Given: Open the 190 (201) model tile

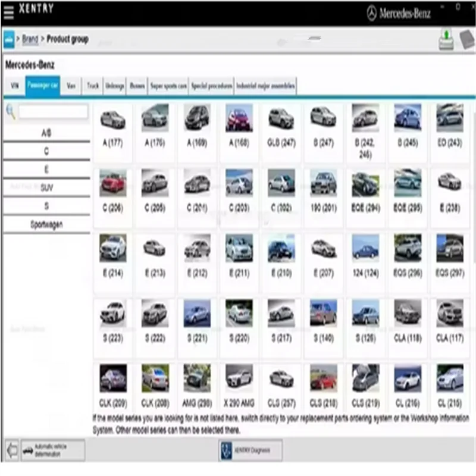Looking at the screenshot, I should coord(324,198).
